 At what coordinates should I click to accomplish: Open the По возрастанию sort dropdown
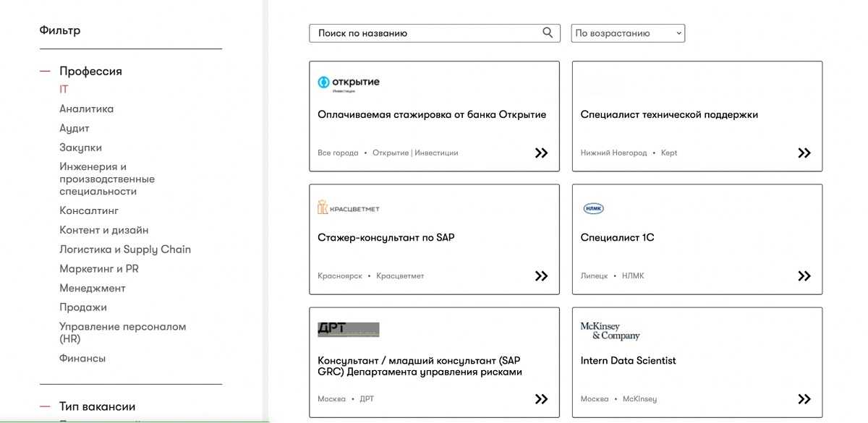628,33
